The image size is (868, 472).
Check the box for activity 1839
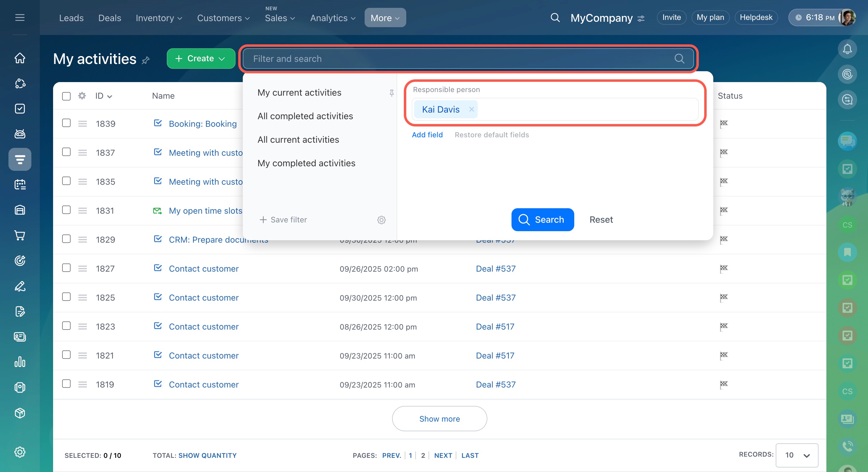[66, 123]
